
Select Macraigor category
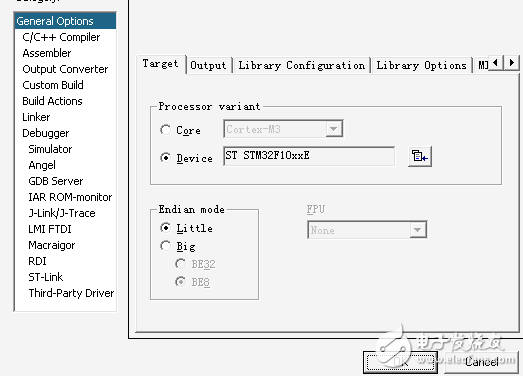pyautogui.click(x=52, y=245)
